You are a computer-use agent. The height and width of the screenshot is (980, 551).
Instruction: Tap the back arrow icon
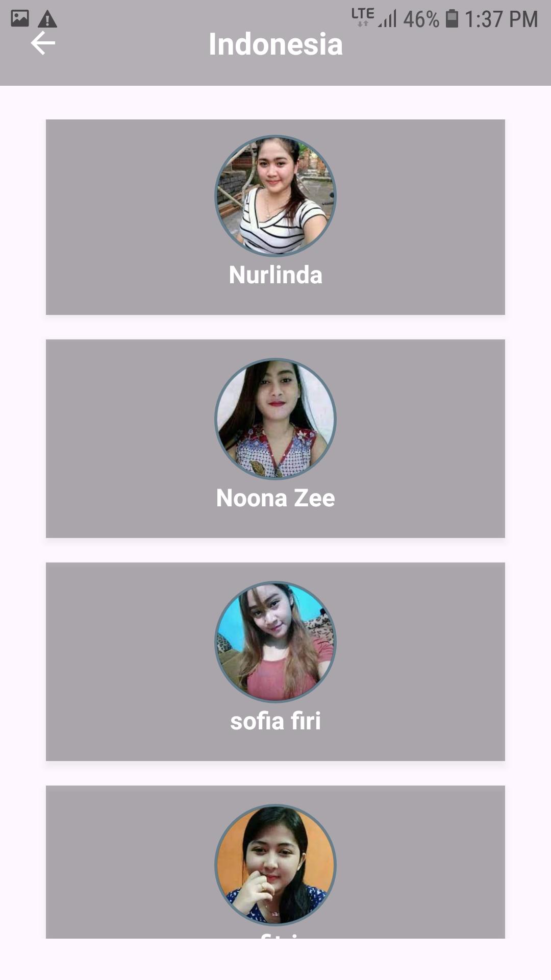(x=43, y=43)
